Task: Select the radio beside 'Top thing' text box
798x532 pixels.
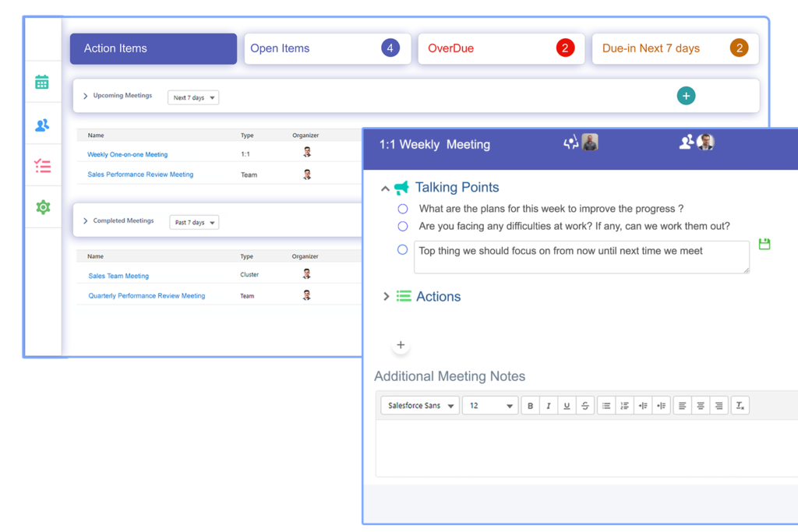Action: (x=403, y=250)
